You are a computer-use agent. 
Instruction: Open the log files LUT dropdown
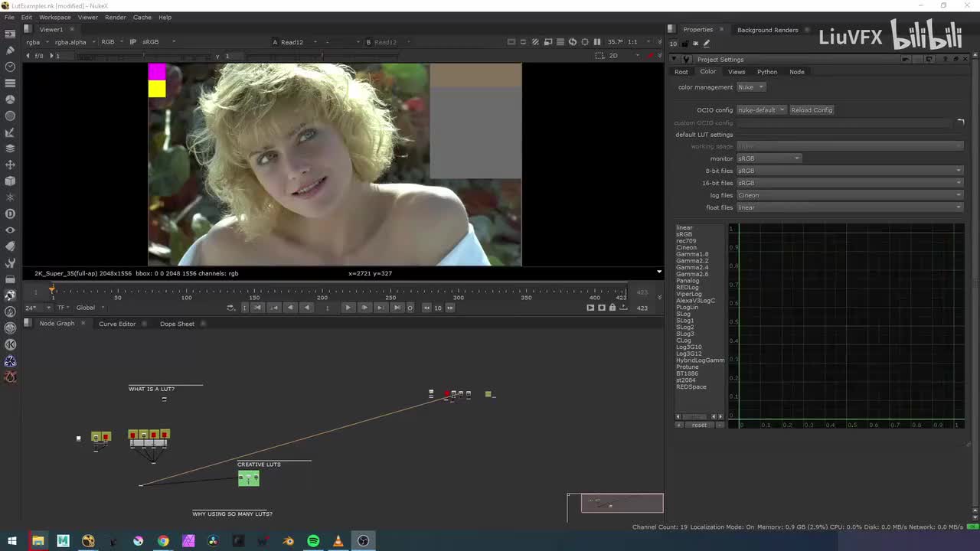[850, 195]
